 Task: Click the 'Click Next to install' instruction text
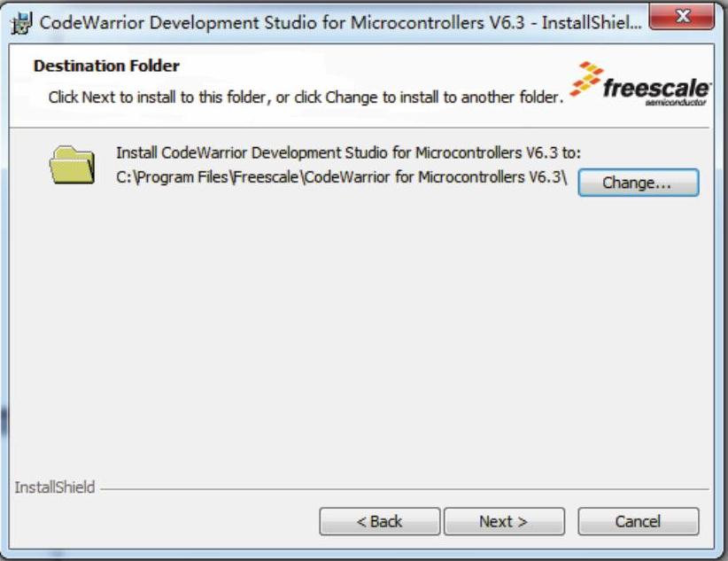(306, 97)
